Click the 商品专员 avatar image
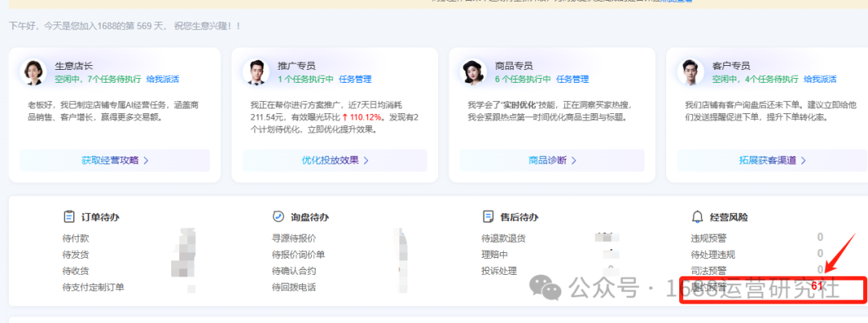Image resolution: width=868 pixels, height=323 pixels. pos(473,72)
